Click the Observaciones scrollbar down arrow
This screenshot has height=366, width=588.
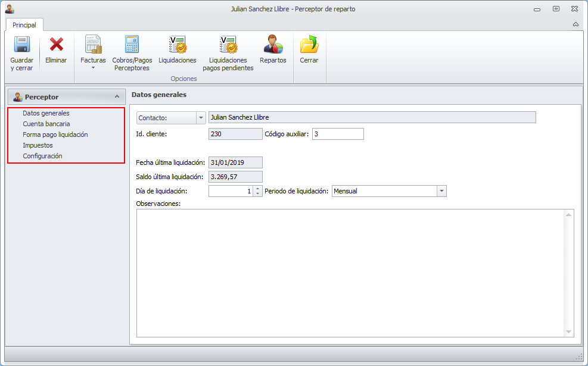(x=568, y=331)
